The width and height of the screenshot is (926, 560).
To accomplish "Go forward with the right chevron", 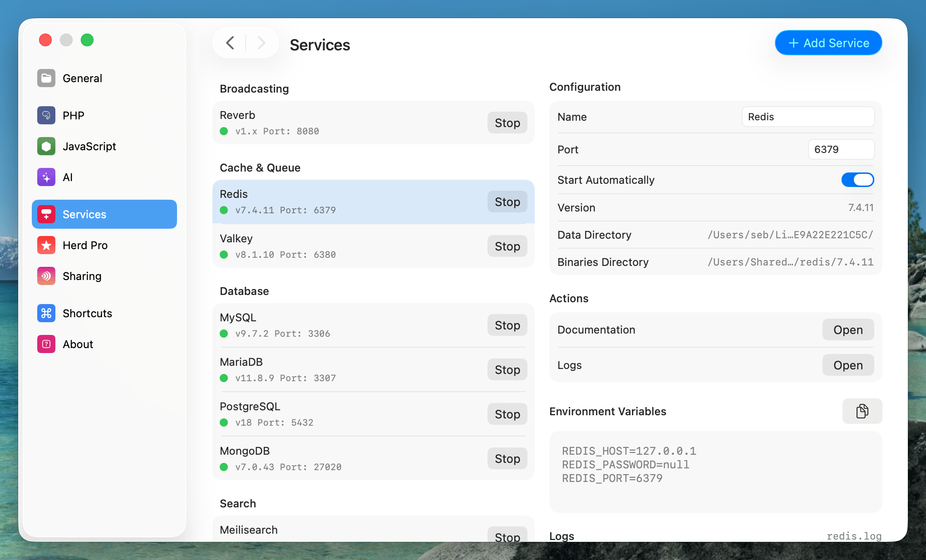I will coord(261,43).
